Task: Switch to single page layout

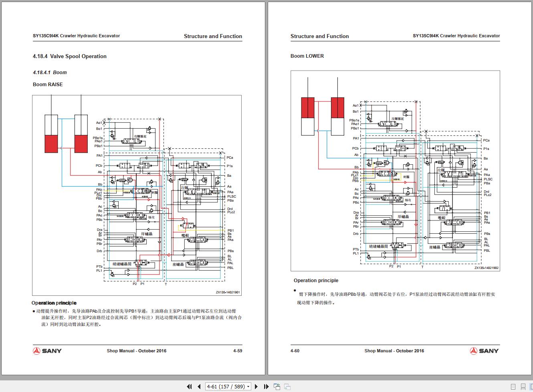Action: pos(513,387)
